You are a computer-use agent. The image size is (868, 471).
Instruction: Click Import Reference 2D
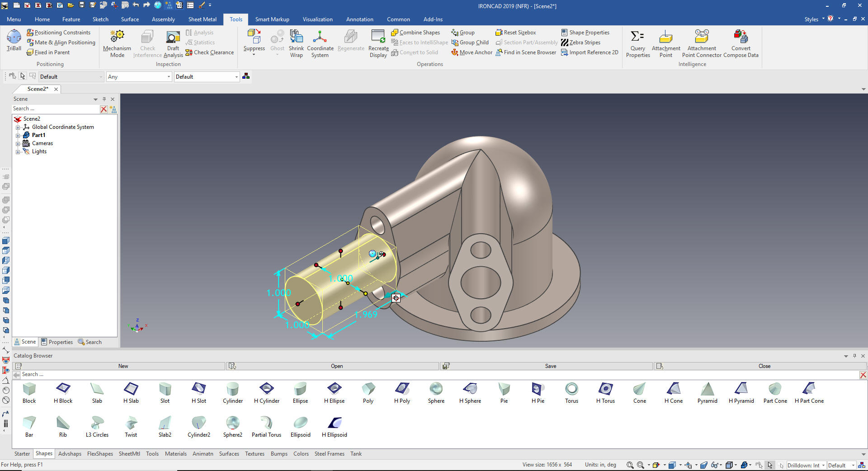pos(590,52)
